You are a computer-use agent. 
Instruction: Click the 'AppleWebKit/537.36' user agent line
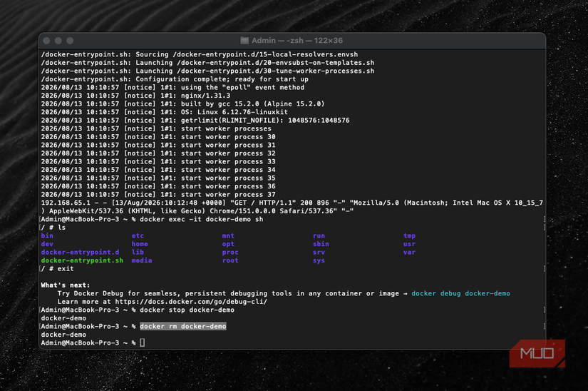[x=197, y=211]
